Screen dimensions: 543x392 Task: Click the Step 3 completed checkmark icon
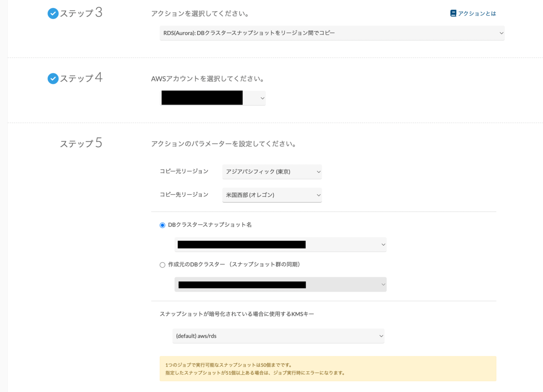[x=53, y=14]
